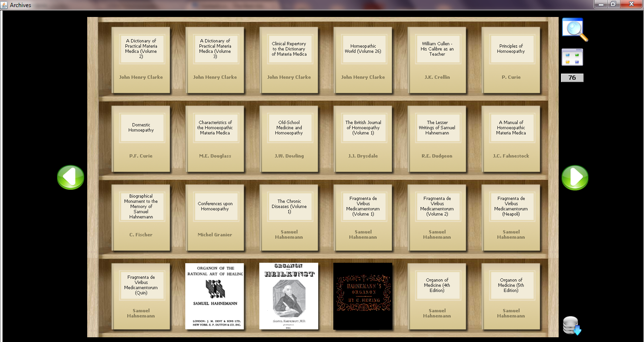Image resolution: width=644 pixels, height=342 pixels.
Task: Click the page number field showing 76
Action: coord(572,78)
